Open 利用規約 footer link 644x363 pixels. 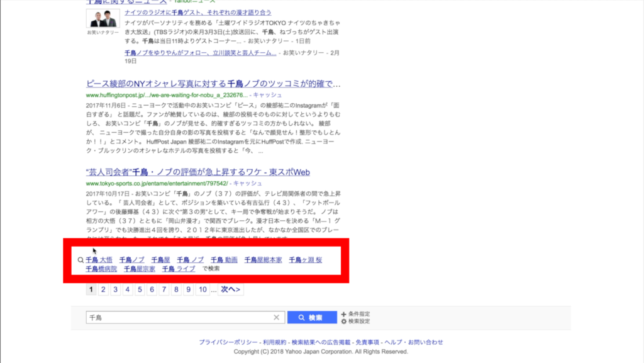275,342
